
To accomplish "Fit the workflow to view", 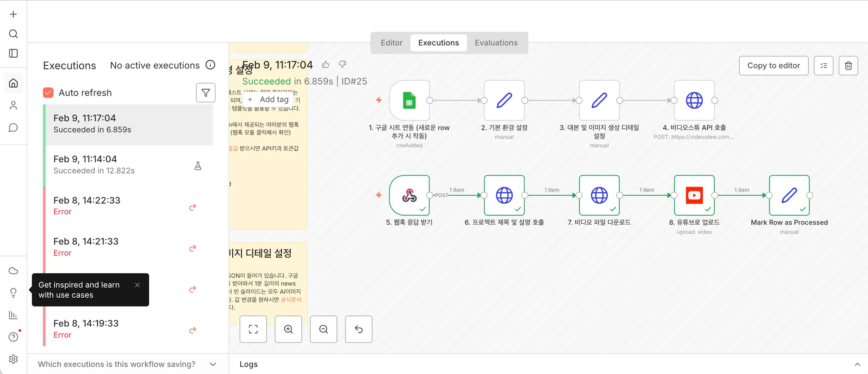I will (253, 329).
